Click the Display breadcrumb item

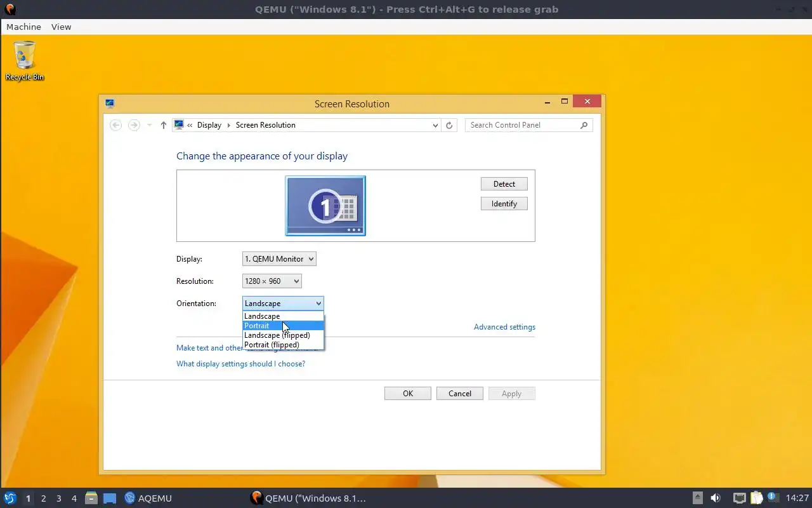point(209,125)
